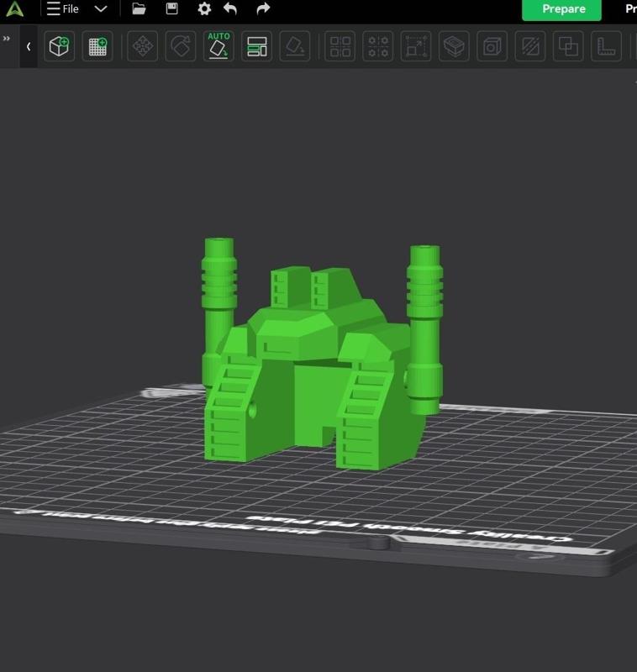Open settings via the gear icon
Image resolution: width=637 pixels, height=672 pixels.
click(204, 8)
